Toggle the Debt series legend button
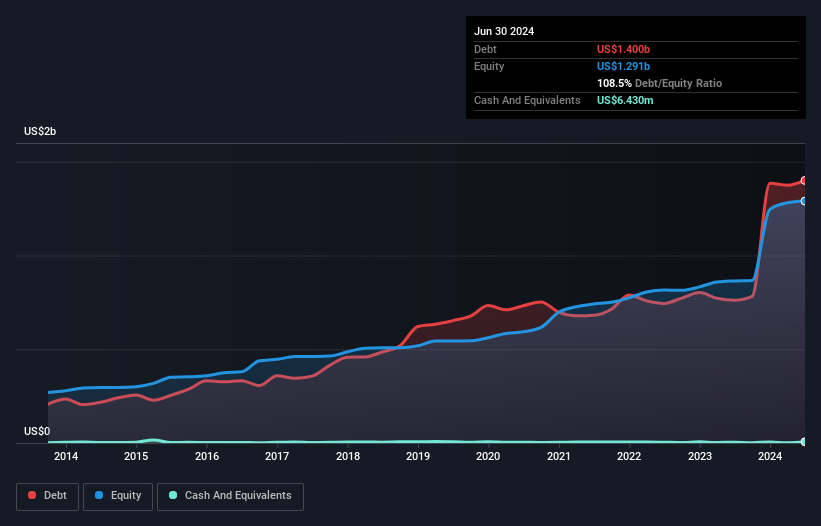Image resolution: width=821 pixels, height=526 pixels. click(48, 496)
